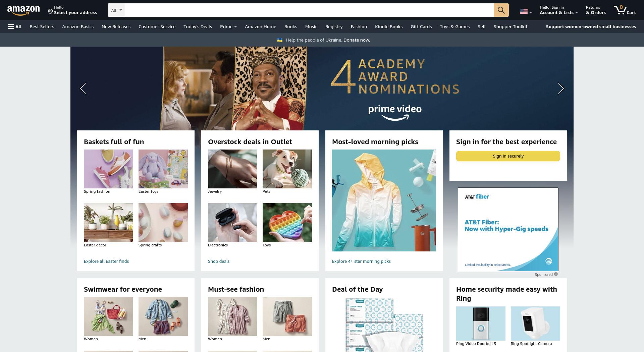Open the shopping cart icon

pos(625,10)
